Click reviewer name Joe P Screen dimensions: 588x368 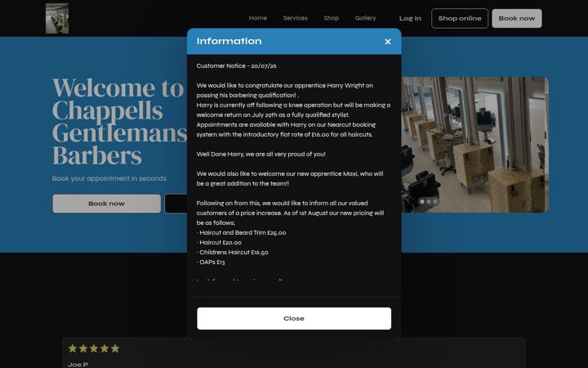point(78,365)
